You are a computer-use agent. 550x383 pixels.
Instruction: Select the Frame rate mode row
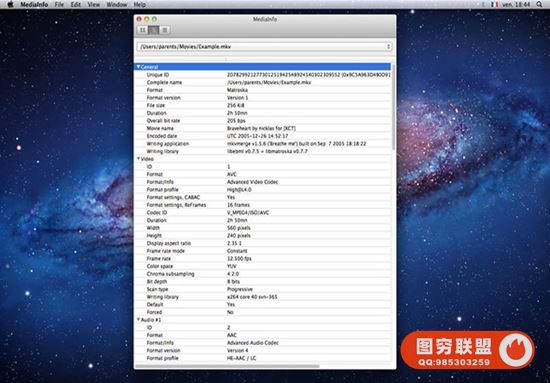click(x=262, y=251)
